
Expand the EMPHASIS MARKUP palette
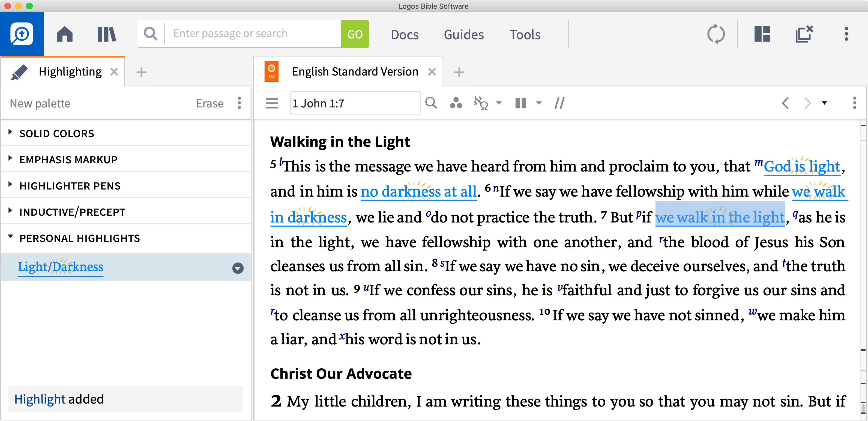[x=10, y=158]
